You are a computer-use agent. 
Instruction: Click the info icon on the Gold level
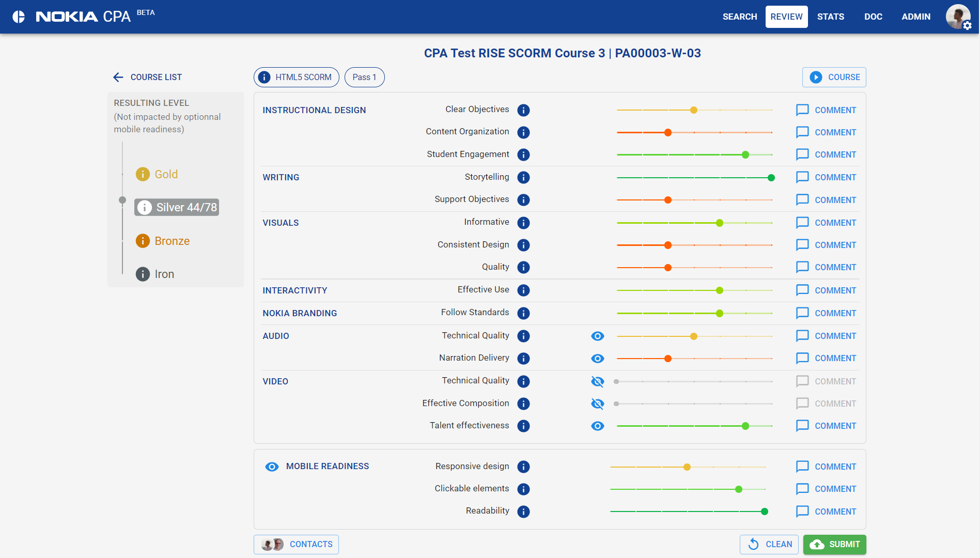pos(143,174)
